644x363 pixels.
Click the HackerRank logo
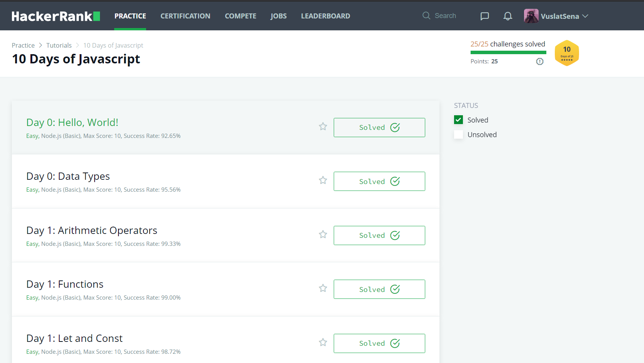tap(55, 16)
